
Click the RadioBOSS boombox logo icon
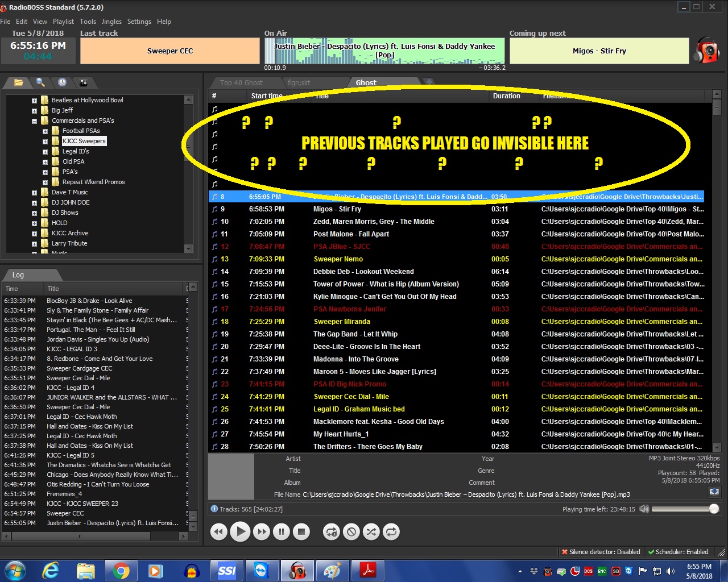[707, 50]
